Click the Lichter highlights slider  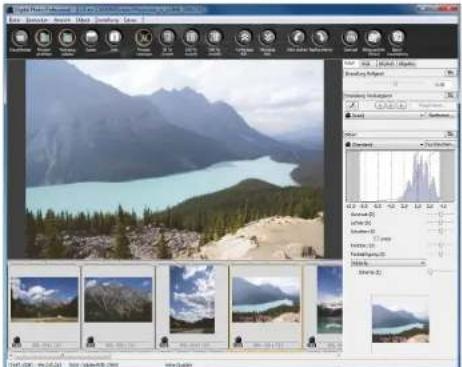point(440,222)
